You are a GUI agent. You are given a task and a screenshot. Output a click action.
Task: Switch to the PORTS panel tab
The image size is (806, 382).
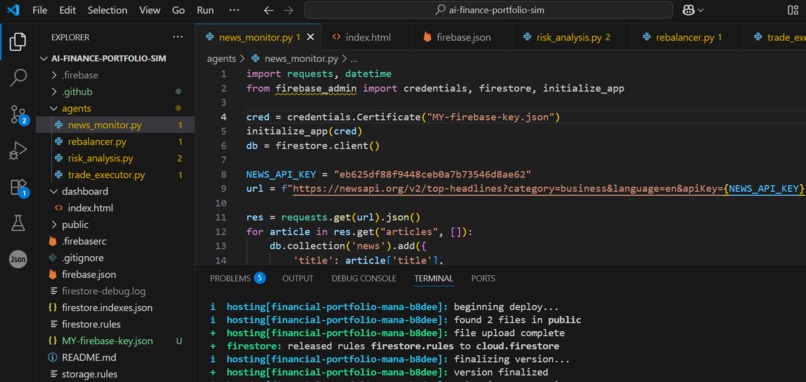pos(483,278)
